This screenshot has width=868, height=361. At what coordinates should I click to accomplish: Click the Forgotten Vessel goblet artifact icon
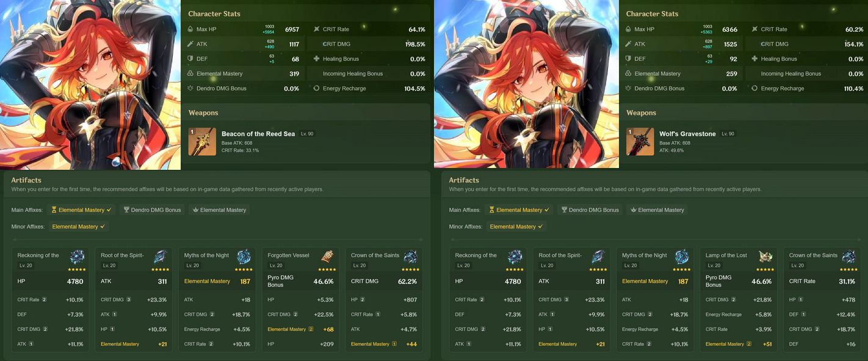(x=328, y=257)
